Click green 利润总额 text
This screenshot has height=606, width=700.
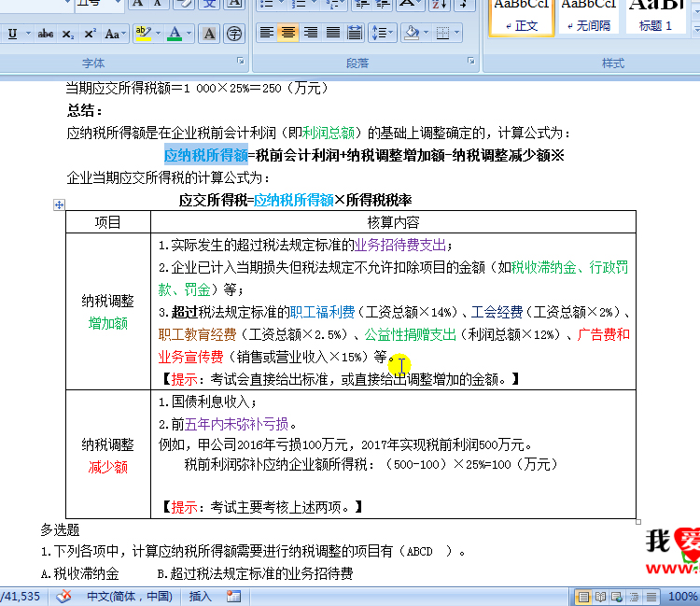(x=329, y=133)
